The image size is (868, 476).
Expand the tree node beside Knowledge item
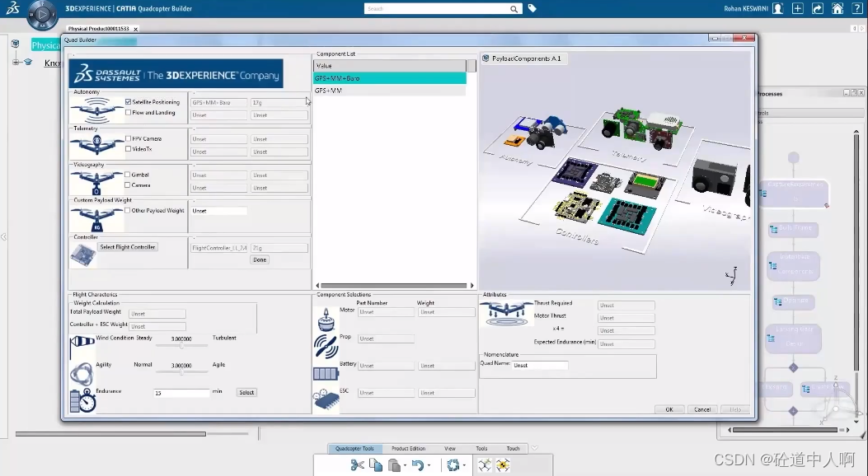16,63
